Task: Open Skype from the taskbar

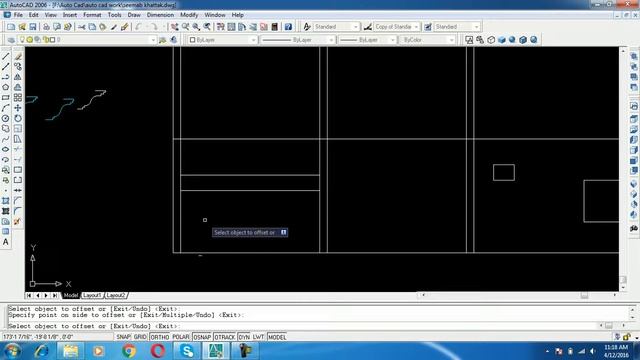Action: [x=187, y=351]
